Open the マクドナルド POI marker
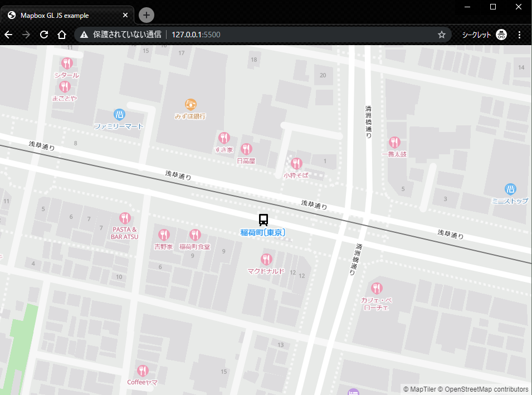The image size is (532, 395). [x=265, y=259]
